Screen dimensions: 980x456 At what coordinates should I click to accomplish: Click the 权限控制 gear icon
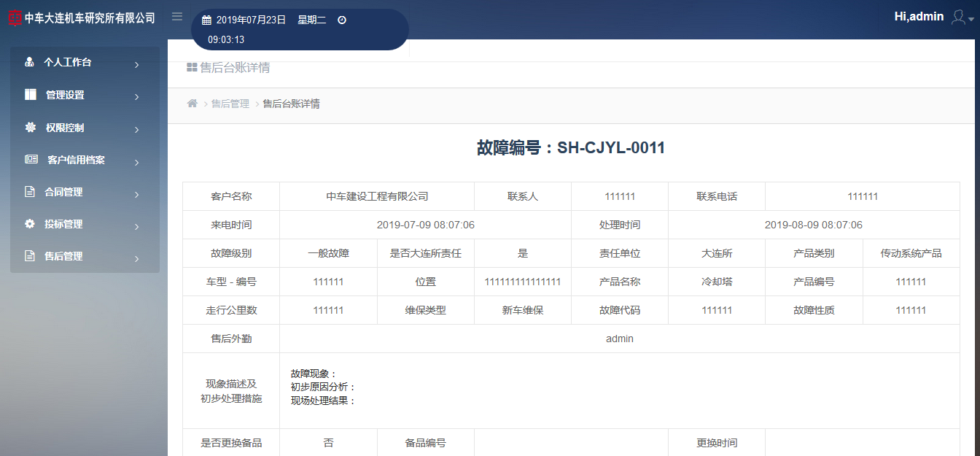pyautogui.click(x=28, y=127)
